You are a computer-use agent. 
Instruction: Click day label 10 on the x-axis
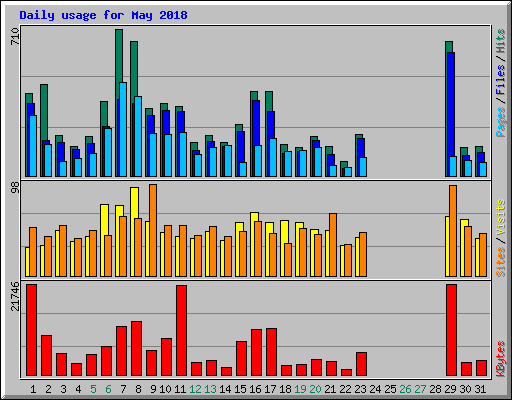click(x=165, y=389)
